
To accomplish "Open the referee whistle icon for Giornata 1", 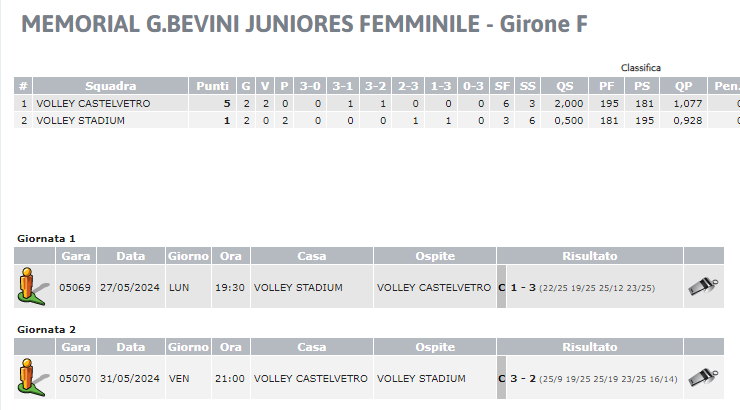I will coord(703,286).
